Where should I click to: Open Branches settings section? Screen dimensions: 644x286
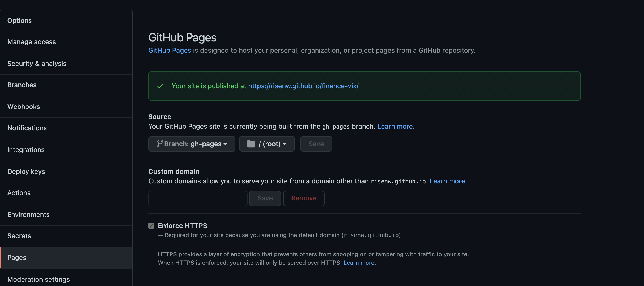(x=22, y=85)
